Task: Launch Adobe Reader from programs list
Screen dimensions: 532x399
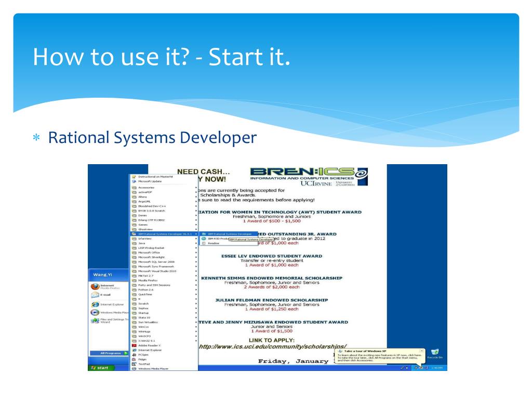Action: click(x=164, y=345)
